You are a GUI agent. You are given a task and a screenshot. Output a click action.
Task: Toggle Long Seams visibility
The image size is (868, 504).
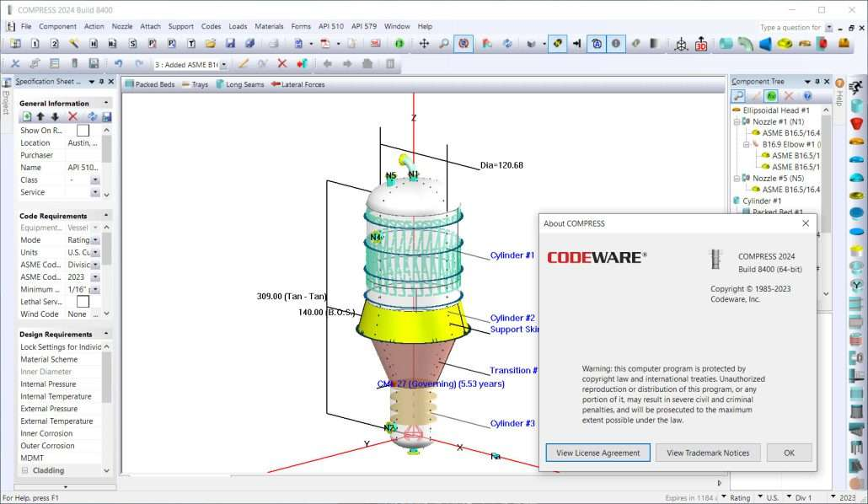pyautogui.click(x=239, y=84)
